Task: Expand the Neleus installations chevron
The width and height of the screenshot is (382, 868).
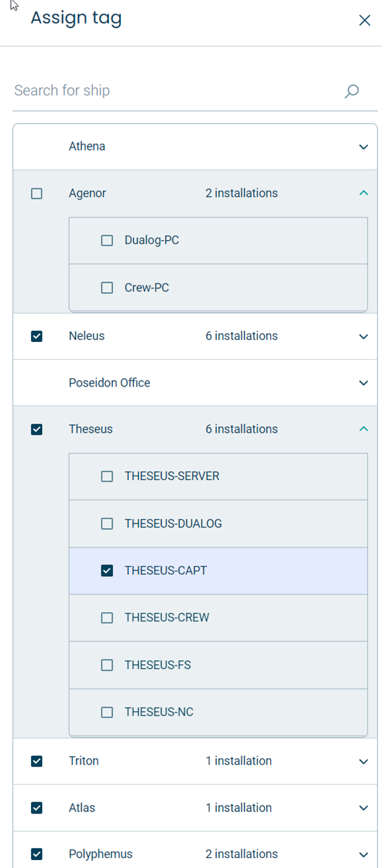Action: click(x=364, y=337)
